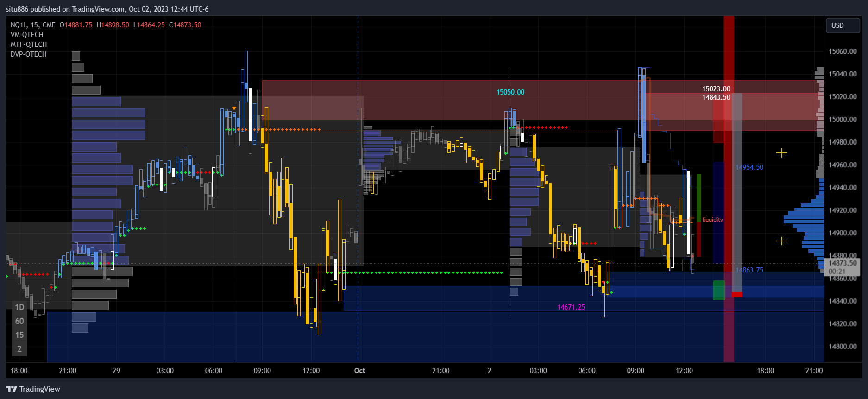Click the TradingView logo link
The width and height of the screenshot is (868, 399).
pos(33,389)
